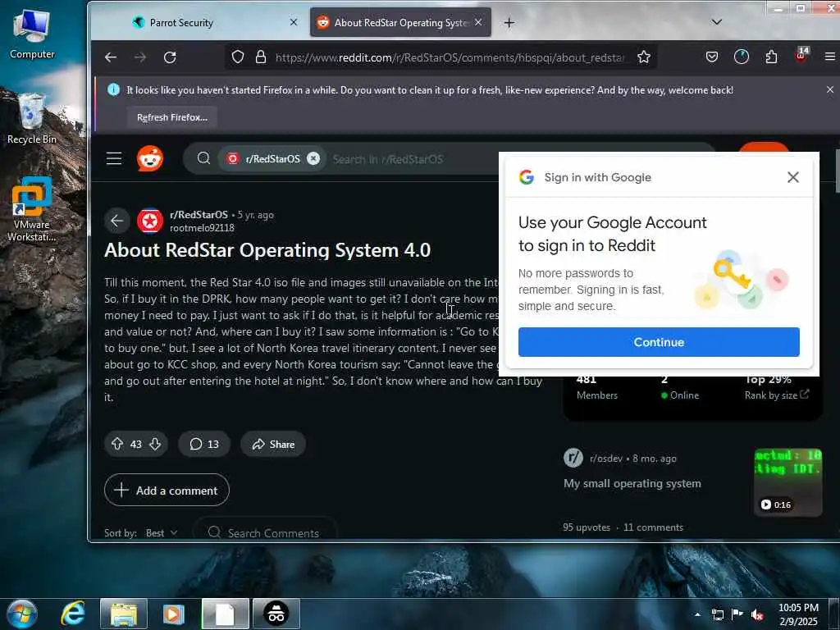The height and width of the screenshot is (630, 840).
Task: Close the About RedStar tab
Action: (478, 22)
